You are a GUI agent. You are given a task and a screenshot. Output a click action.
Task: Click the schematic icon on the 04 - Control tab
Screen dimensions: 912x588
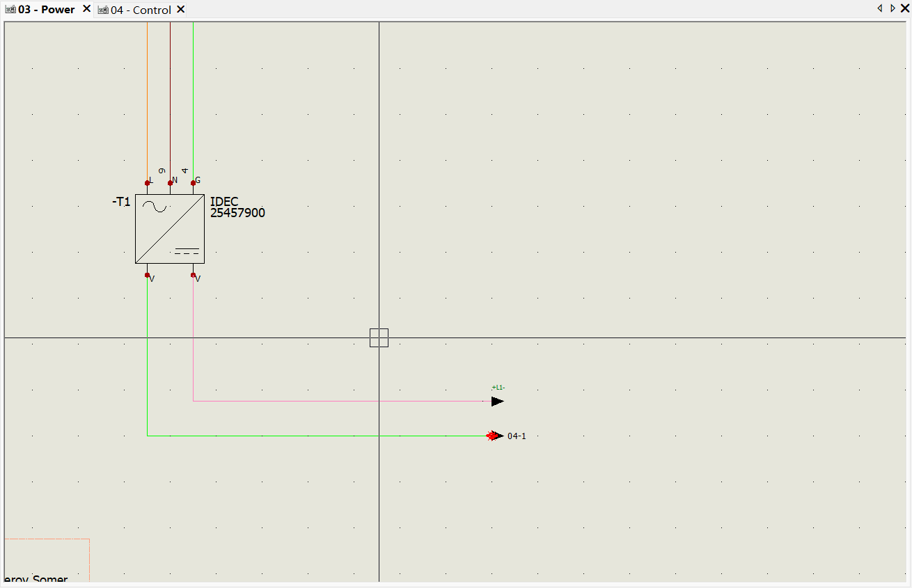(103, 10)
